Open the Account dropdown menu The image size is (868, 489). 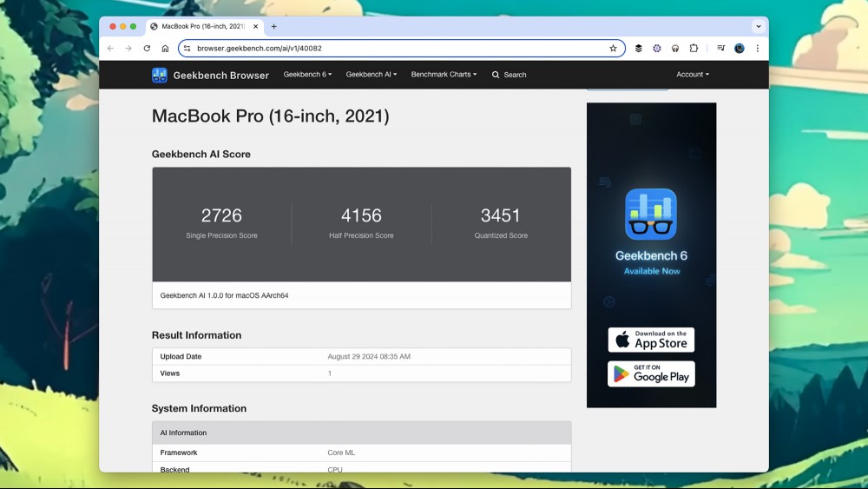tap(693, 74)
